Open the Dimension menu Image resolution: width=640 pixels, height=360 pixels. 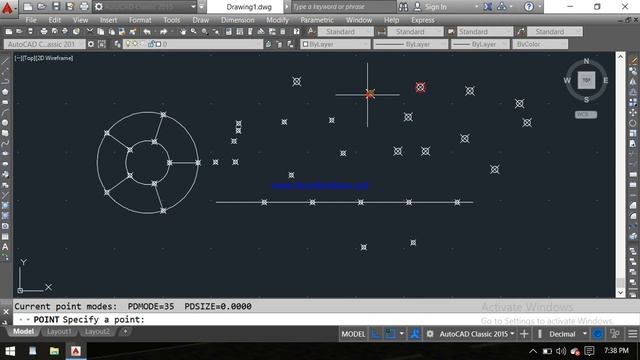pyautogui.click(x=238, y=20)
